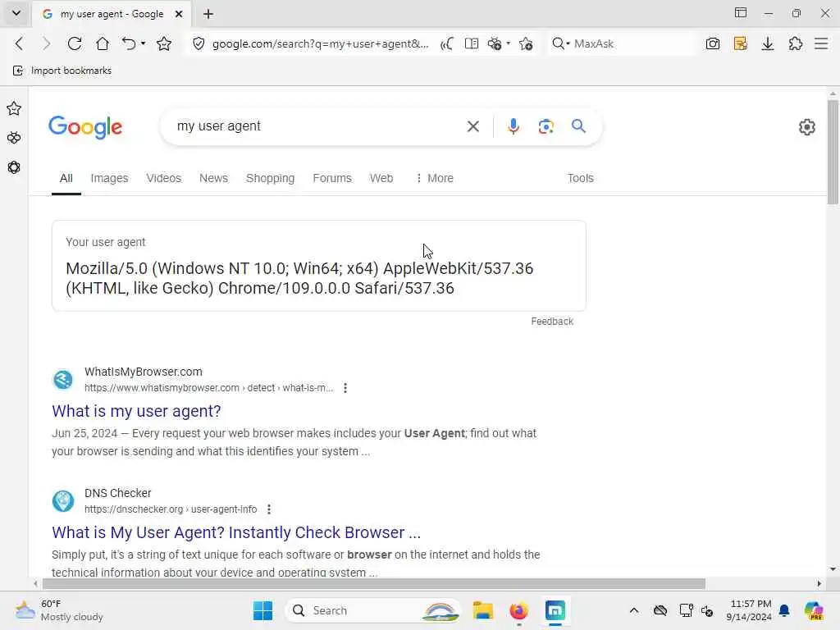
Task: Search by image with Lens icon
Action: click(546, 126)
